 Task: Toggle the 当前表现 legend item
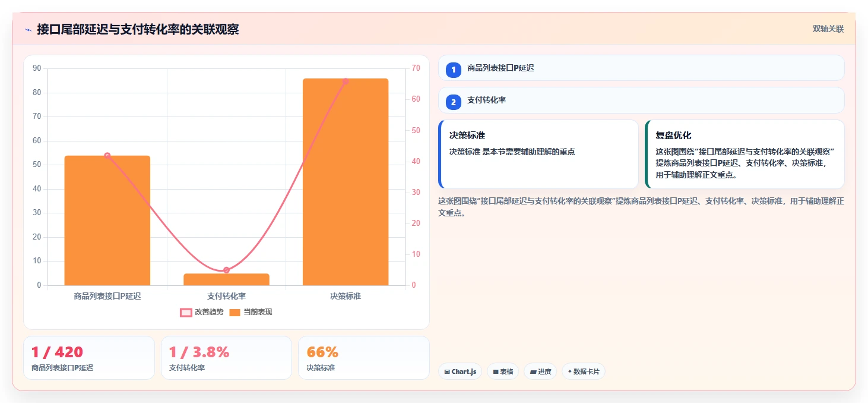pos(251,312)
